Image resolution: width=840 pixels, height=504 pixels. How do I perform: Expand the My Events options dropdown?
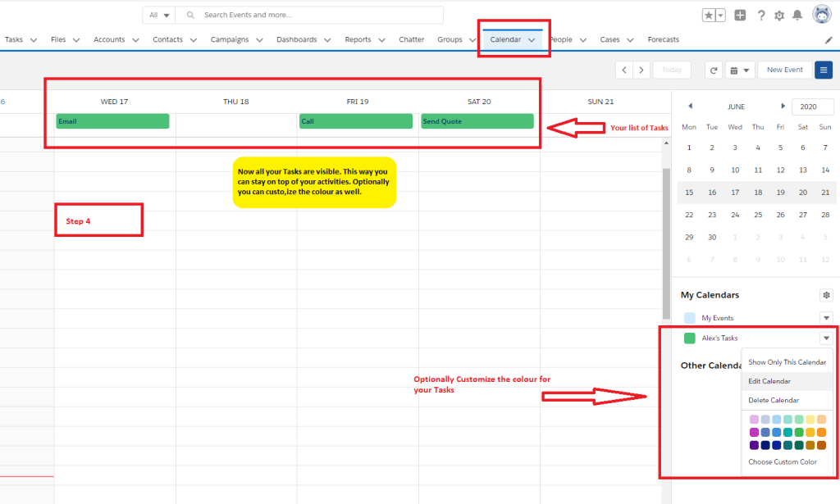pyautogui.click(x=826, y=318)
